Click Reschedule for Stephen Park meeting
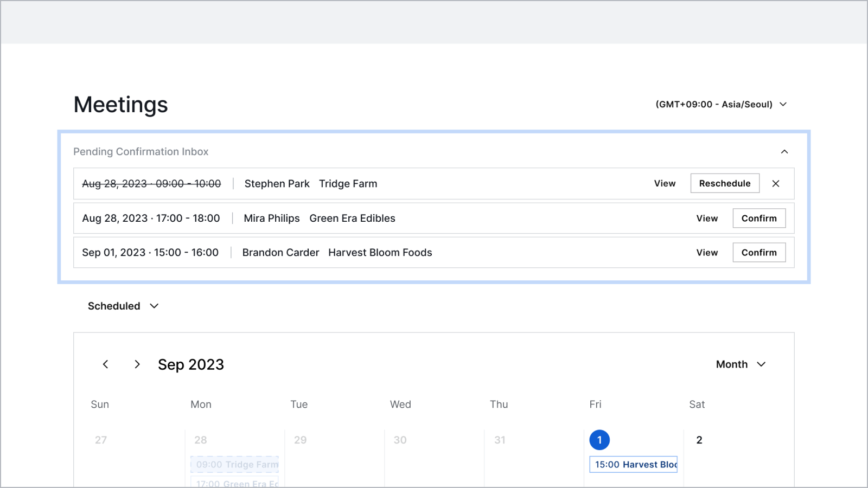 [x=724, y=184]
